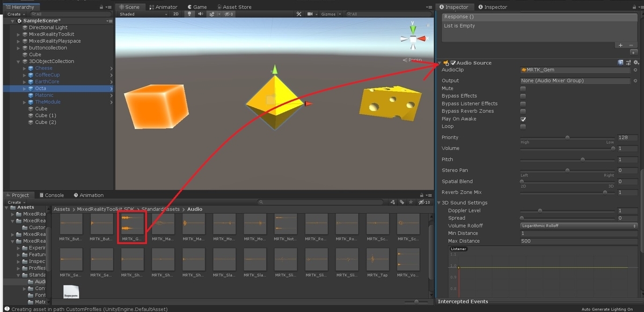Open scene tools wrench icon
The image size is (644, 312).
coord(299,14)
